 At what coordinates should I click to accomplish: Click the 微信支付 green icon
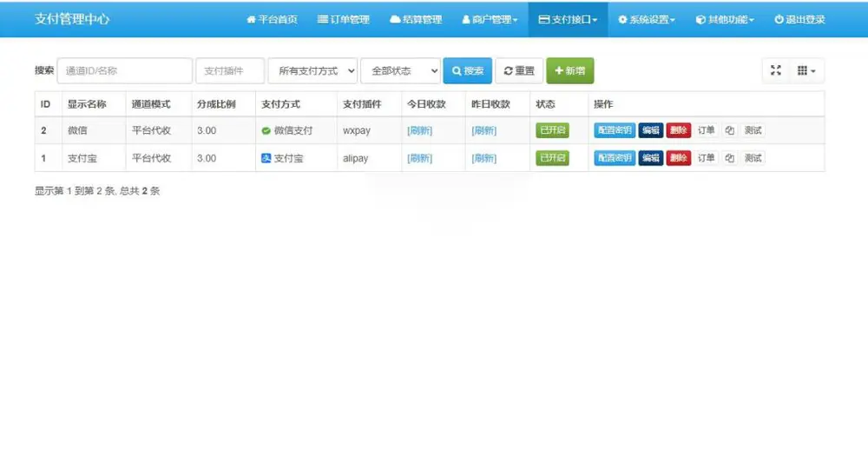(x=266, y=130)
